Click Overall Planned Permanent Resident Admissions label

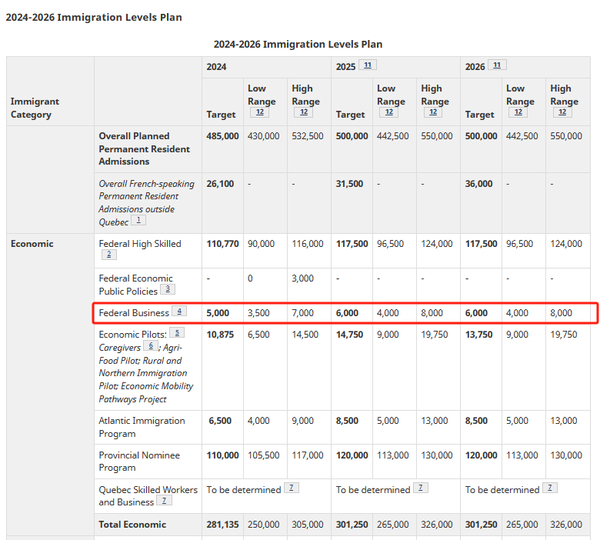coord(144,148)
